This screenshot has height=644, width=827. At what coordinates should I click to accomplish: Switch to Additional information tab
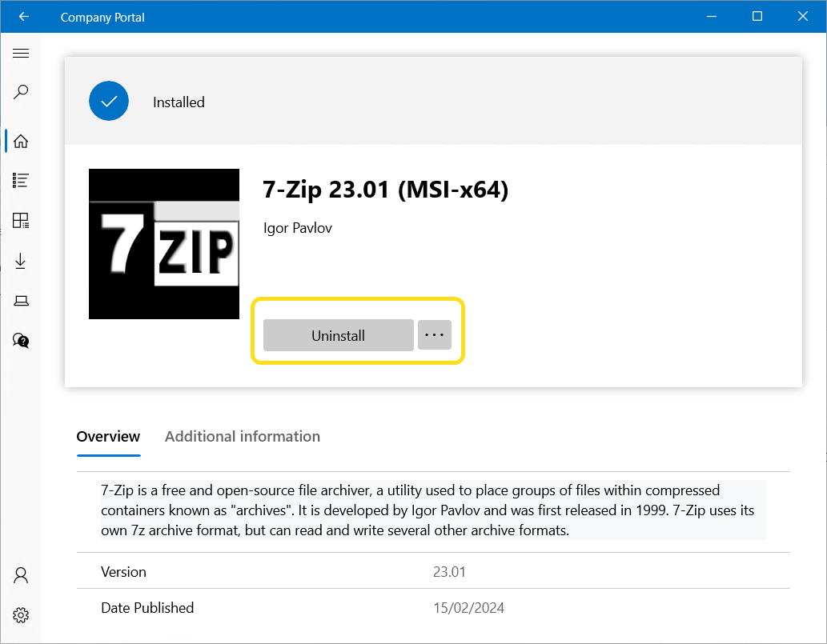point(242,436)
